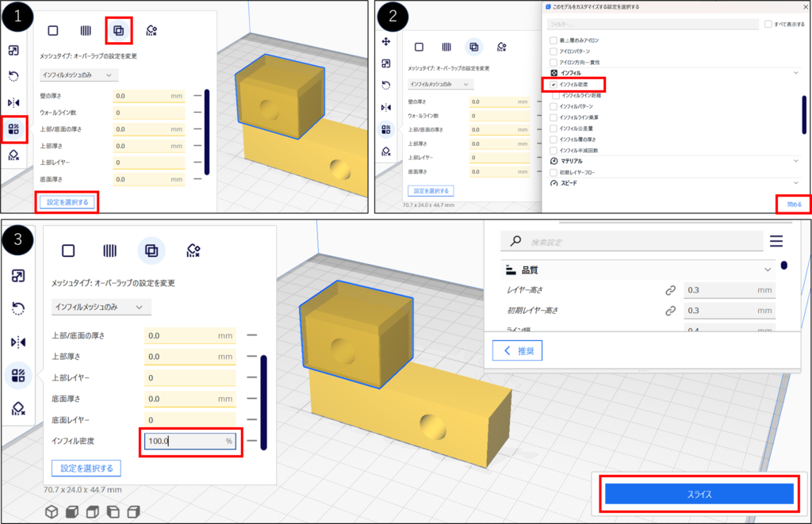
Task: Click the blue スライス button
Action: coord(699,494)
